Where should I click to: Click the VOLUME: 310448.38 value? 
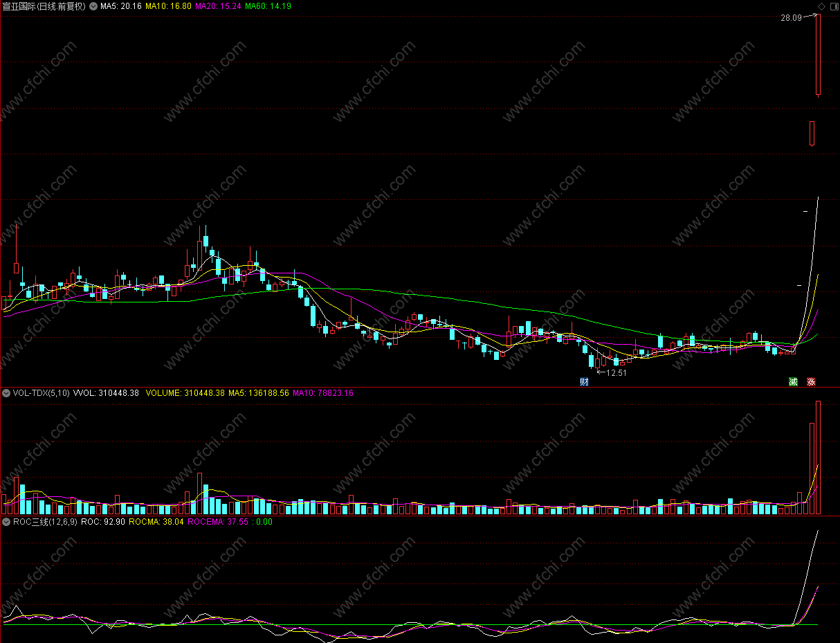click(x=185, y=392)
